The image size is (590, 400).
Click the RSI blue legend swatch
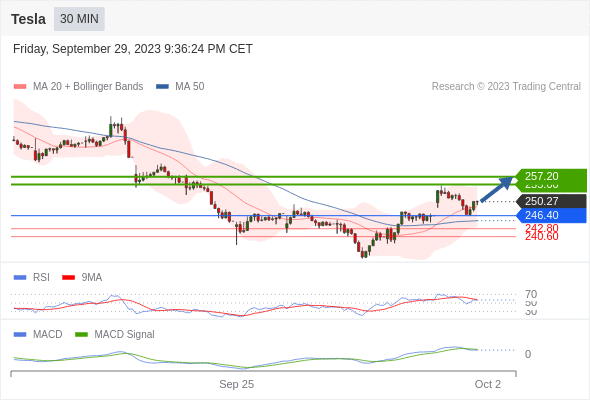tap(20, 278)
